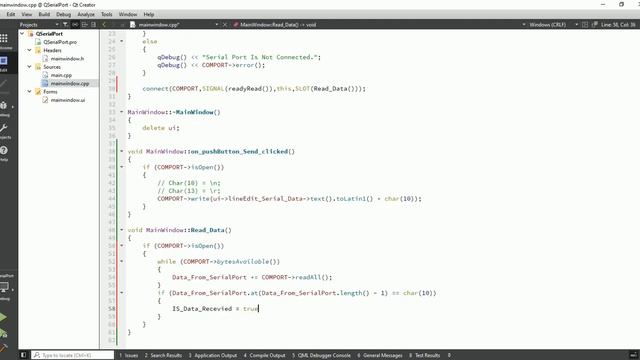Go back in editor navigation history
Image resolution: width=640 pixels, height=360 pixels.
click(x=104, y=25)
